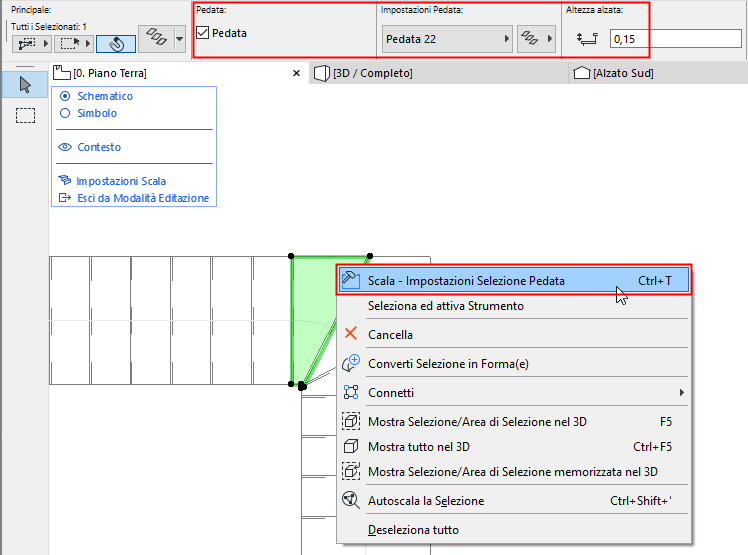
Task: Choose Seleziona ed attiva Strumento
Action: coord(514,305)
